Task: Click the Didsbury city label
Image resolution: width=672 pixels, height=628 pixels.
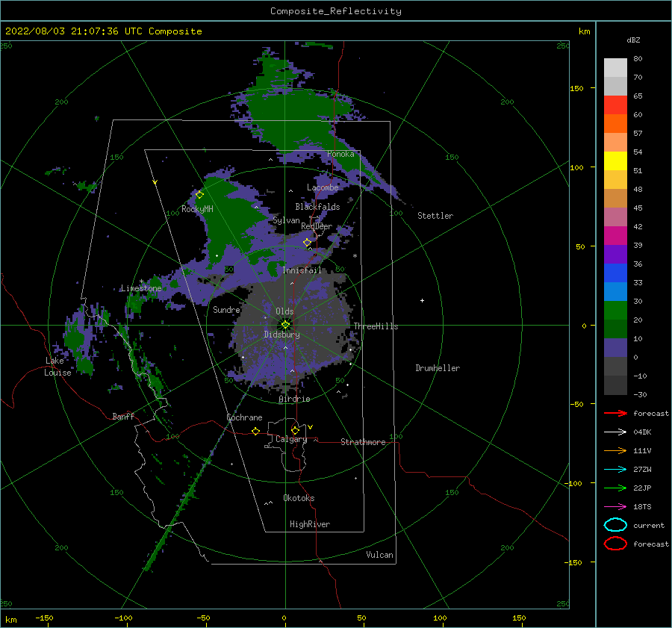Action: pos(282,335)
